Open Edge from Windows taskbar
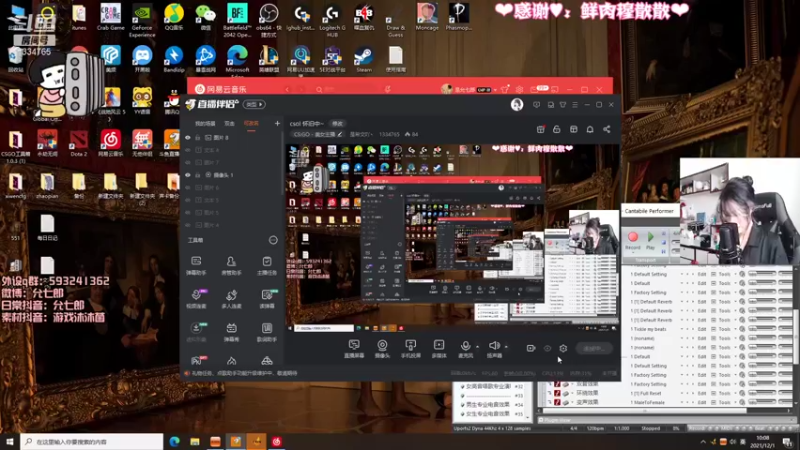 click(174, 442)
